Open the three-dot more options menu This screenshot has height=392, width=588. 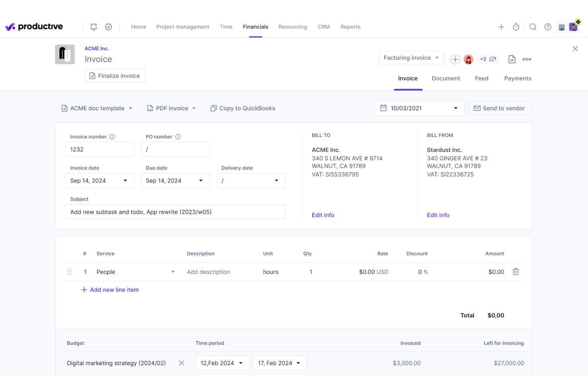pos(527,59)
